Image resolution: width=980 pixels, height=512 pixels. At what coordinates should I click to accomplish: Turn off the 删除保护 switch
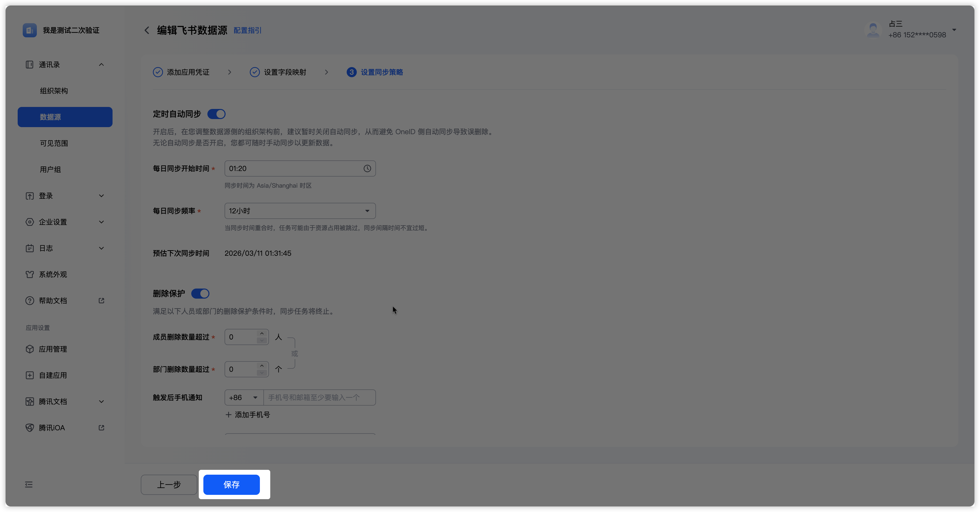[200, 294]
